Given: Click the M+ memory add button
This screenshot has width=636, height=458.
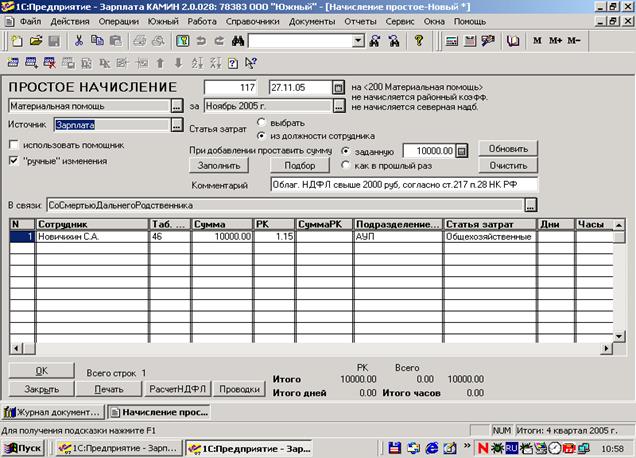Looking at the screenshot, I should pos(557,41).
